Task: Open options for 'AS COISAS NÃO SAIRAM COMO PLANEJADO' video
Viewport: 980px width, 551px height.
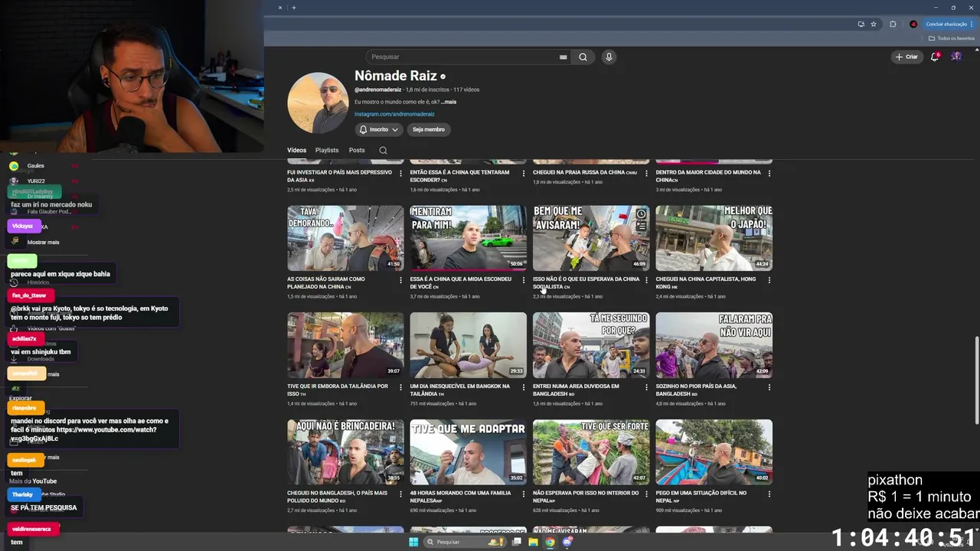Action: (x=400, y=280)
